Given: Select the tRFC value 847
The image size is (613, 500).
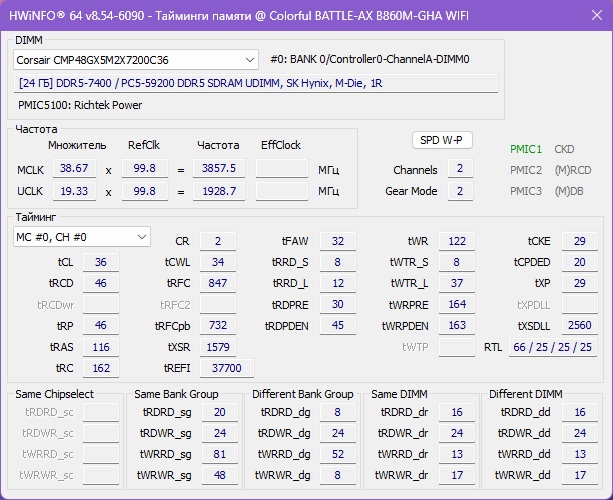Looking at the screenshot, I should [218, 283].
